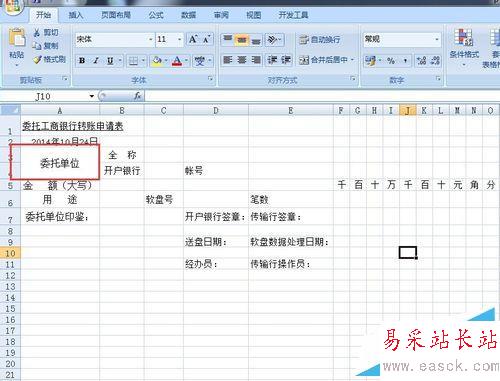500x381 pixels.
Task: Toggle italic formatting
Action: 96,61
